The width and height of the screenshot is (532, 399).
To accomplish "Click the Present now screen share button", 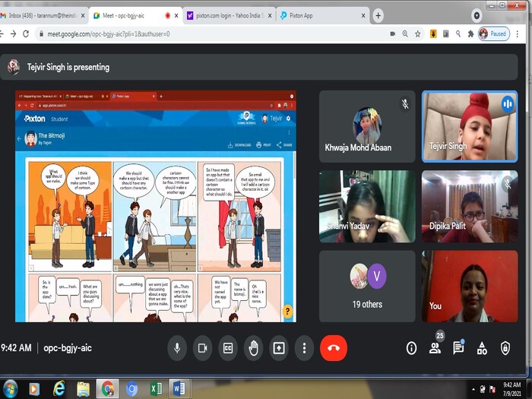I will click(x=279, y=348).
